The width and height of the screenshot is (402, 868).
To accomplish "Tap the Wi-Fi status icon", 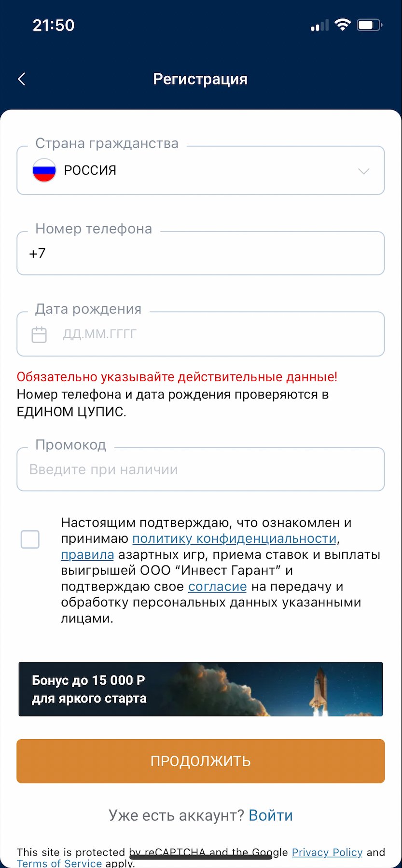I will [343, 25].
